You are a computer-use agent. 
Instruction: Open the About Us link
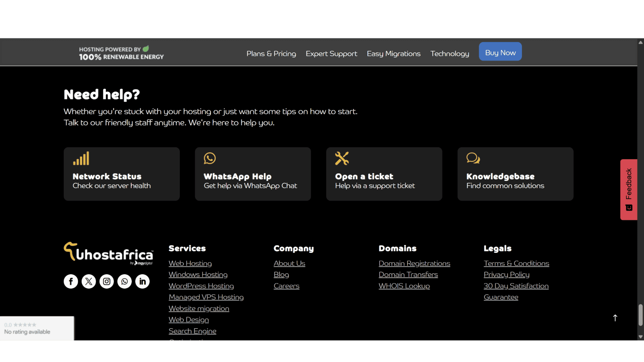pos(289,263)
